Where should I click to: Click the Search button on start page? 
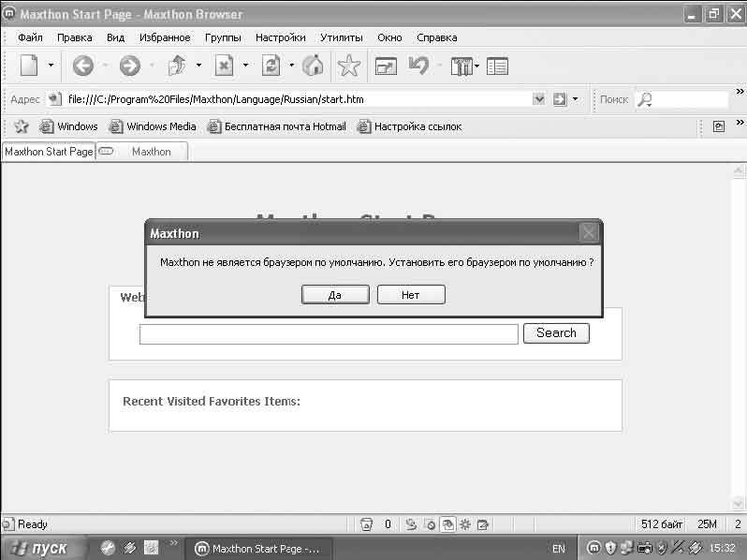(556, 333)
